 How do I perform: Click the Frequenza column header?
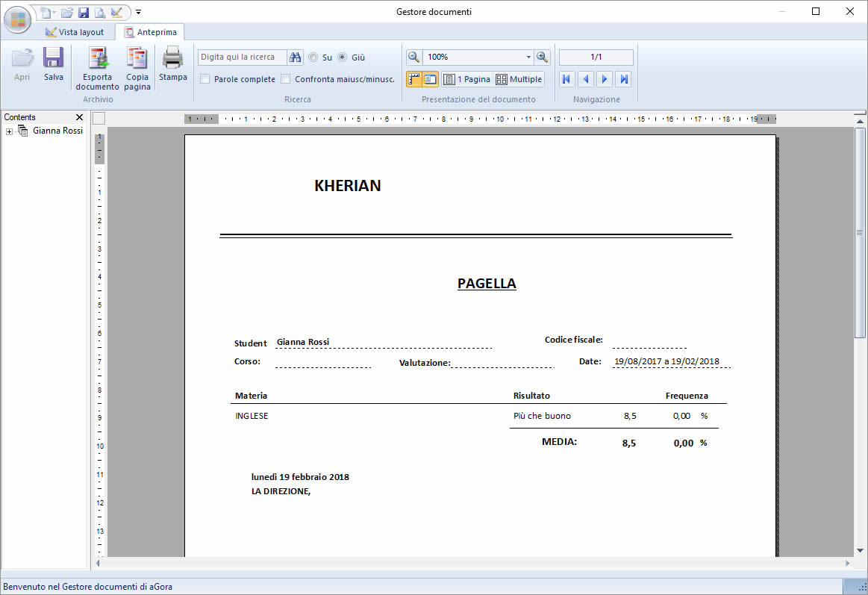point(687,396)
